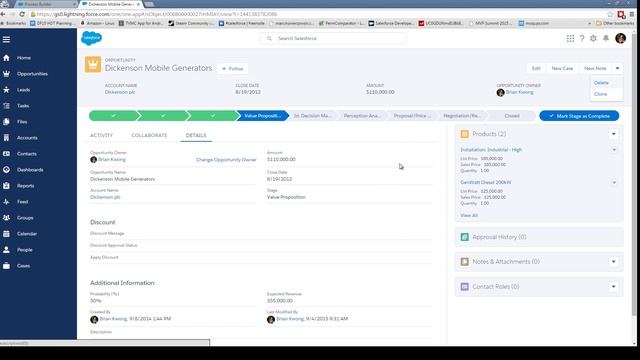Screen dimensions: 640x360
Task: Open dropdown for GenWatt Diesel 200kW product
Action: point(614,182)
